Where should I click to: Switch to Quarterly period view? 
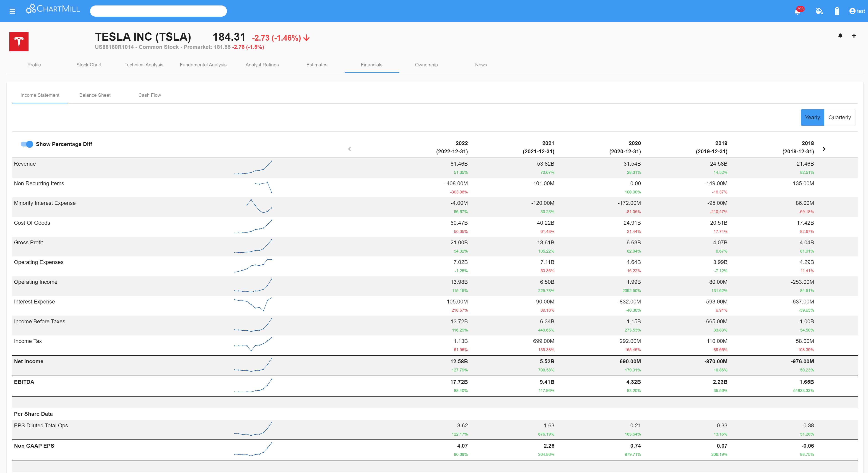coord(839,117)
